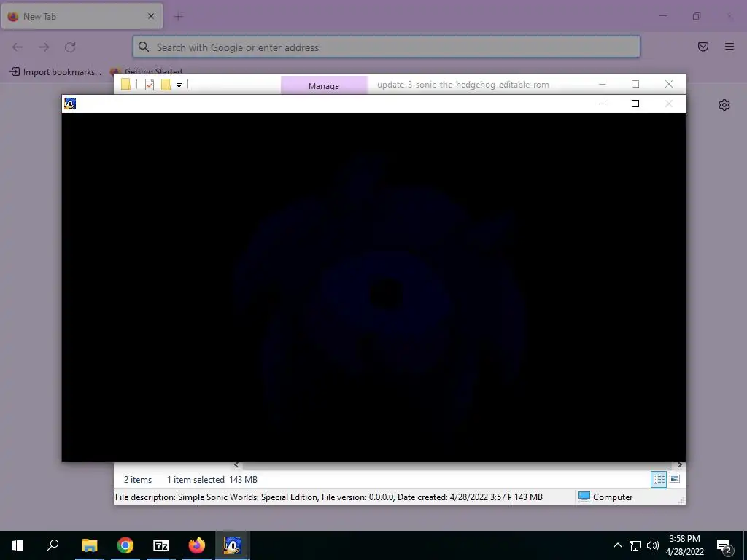
Task: Open 7-Zip from taskbar
Action: coord(161,545)
